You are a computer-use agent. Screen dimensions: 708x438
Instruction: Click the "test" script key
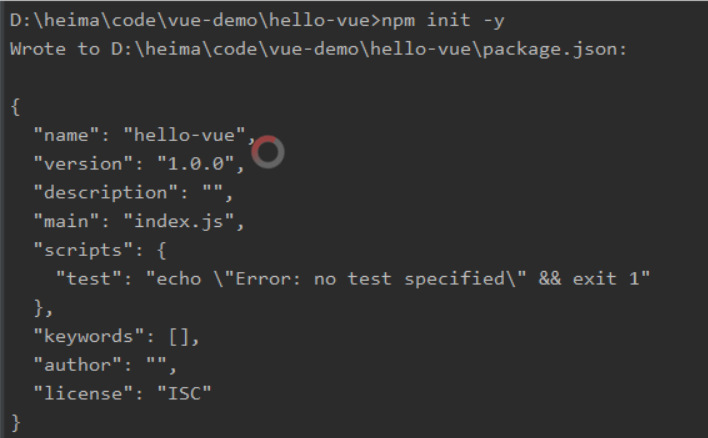coord(88,279)
